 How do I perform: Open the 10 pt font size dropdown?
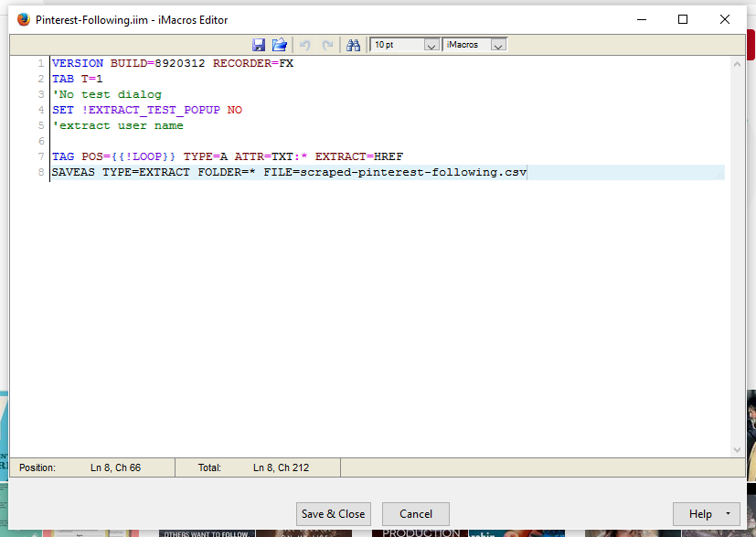pos(431,45)
